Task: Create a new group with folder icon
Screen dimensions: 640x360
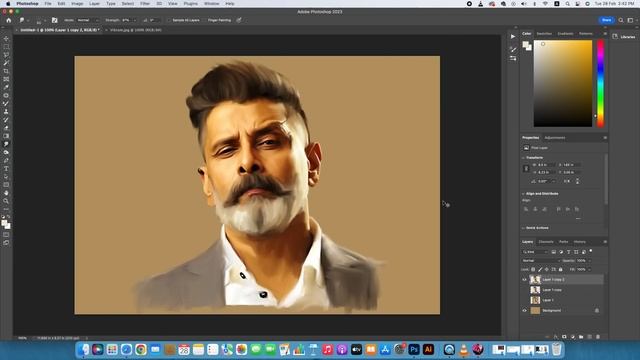Action: tap(581, 337)
